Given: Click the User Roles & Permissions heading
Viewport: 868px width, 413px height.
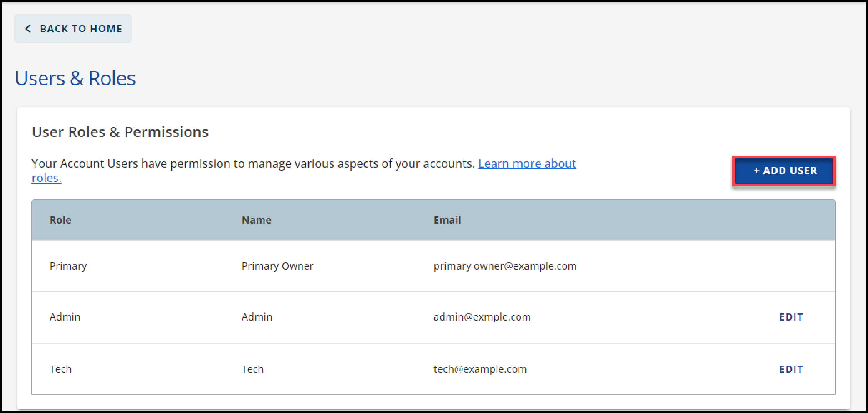Looking at the screenshot, I should click(x=120, y=132).
